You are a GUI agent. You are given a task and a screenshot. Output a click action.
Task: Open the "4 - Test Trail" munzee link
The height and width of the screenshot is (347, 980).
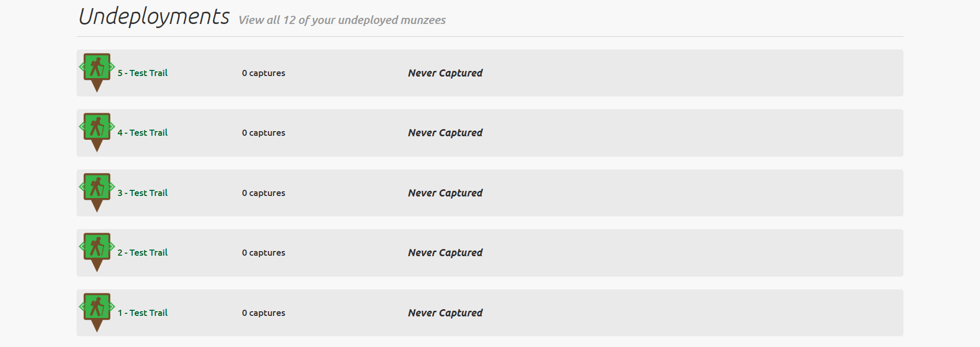tap(142, 133)
